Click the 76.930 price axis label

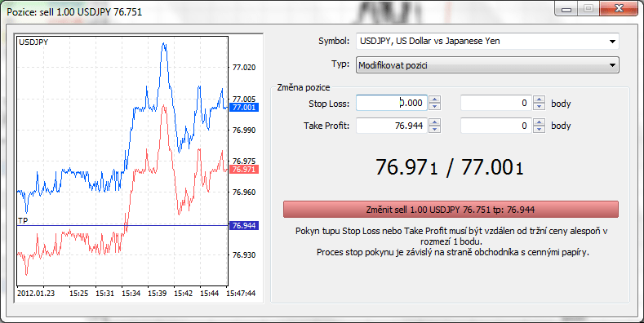244,254
